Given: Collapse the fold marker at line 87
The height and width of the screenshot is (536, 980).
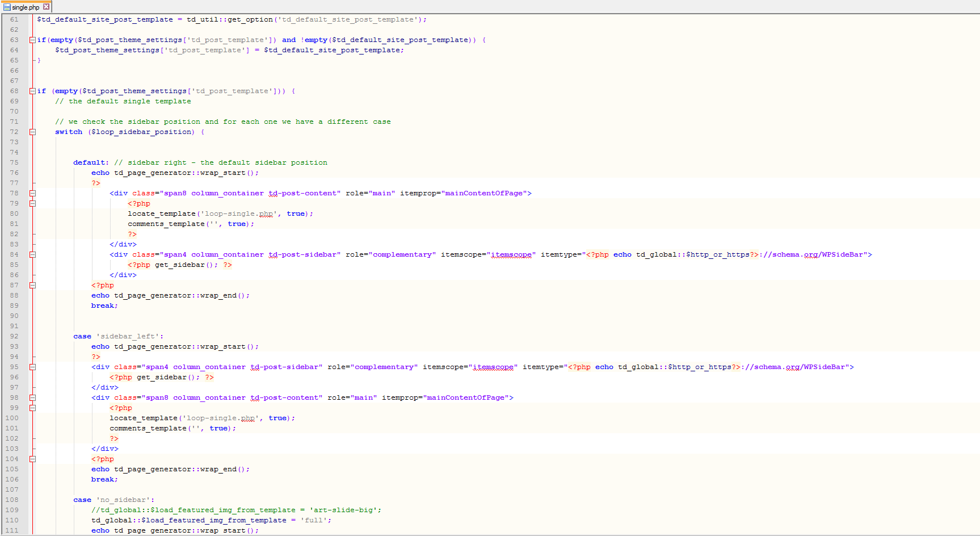Looking at the screenshot, I should click(x=32, y=285).
